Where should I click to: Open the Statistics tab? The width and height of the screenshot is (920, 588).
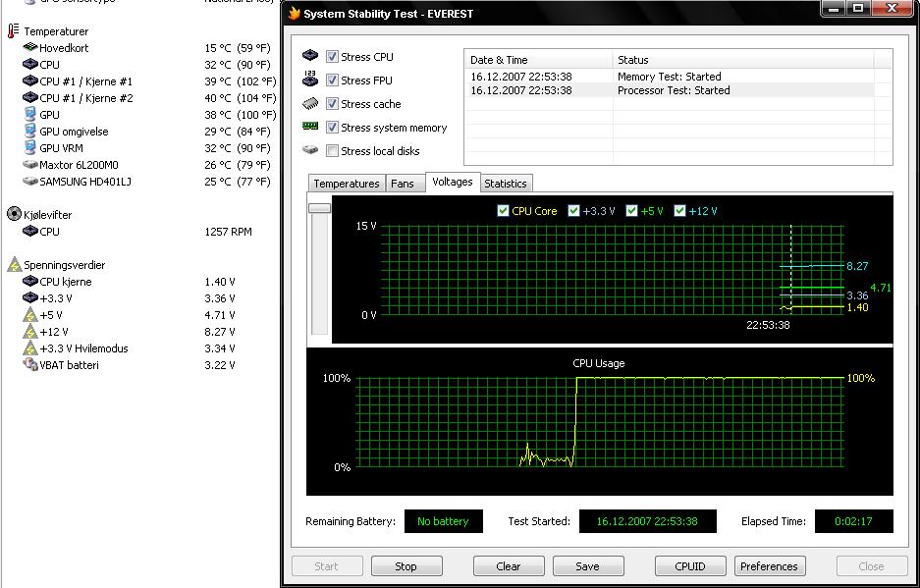pyautogui.click(x=507, y=184)
